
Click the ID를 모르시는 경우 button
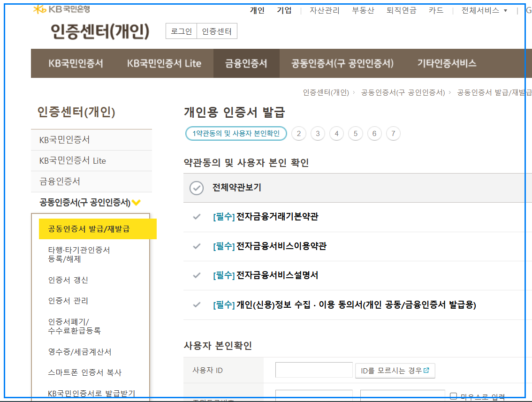[x=395, y=371]
